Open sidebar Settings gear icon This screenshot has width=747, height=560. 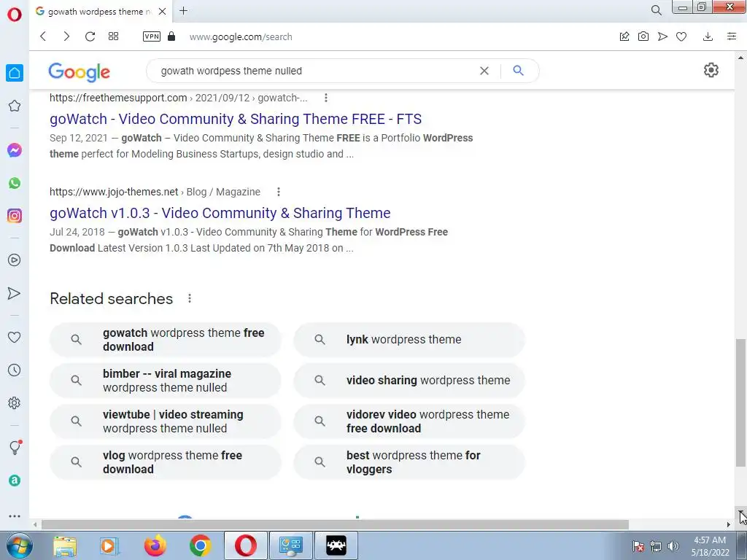15,402
